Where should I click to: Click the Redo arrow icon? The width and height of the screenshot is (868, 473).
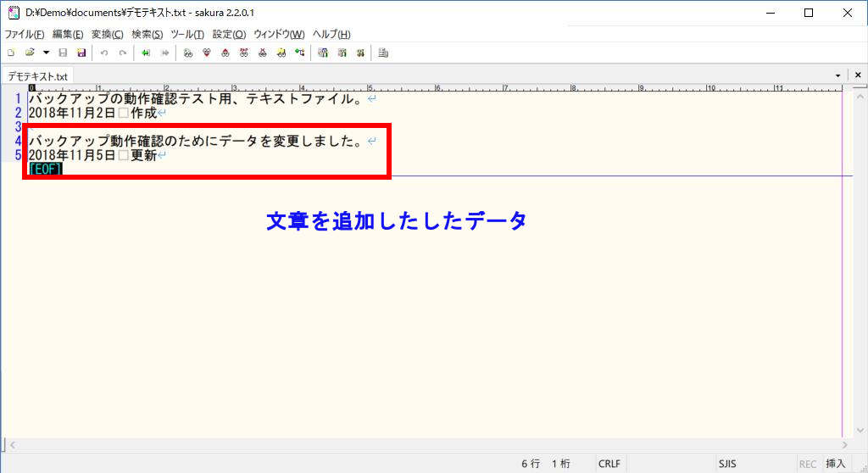123,53
